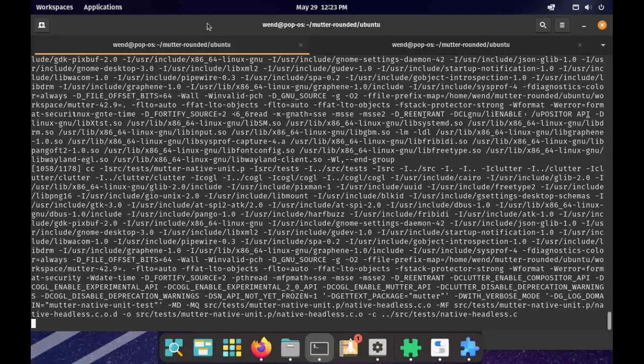
Task: Open the Workspaces overview in the top bar
Action: coord(54,7)
